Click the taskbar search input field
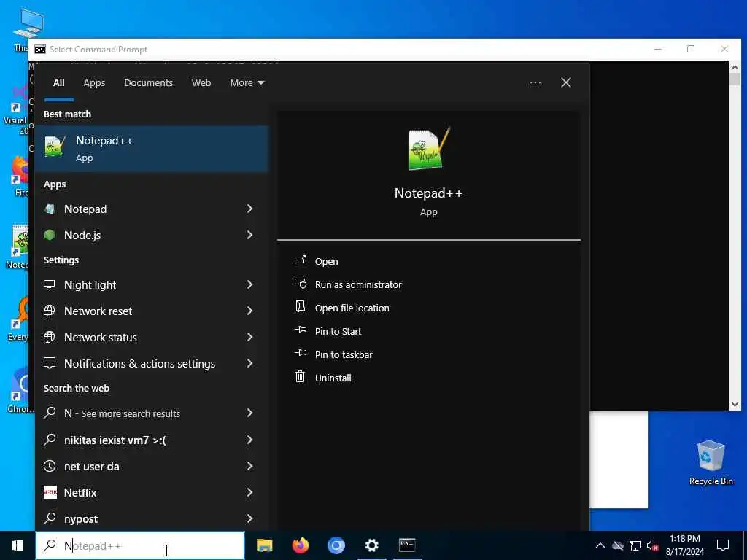 140,545
